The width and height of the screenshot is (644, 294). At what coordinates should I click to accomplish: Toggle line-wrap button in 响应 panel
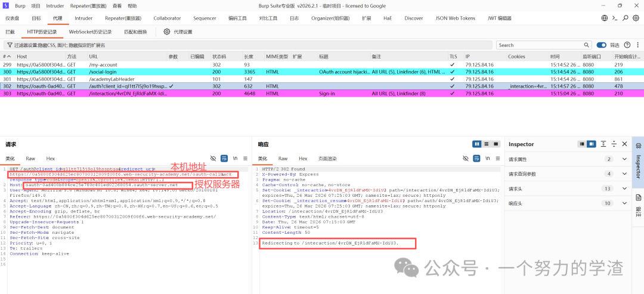pyautogui.click(x=476, y=159)
